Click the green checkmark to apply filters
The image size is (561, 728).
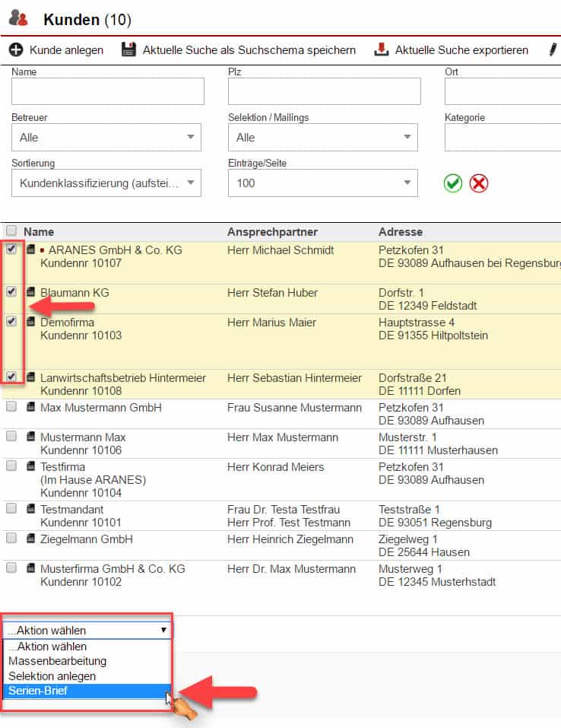pyautogui.click(x=453, y=183)
